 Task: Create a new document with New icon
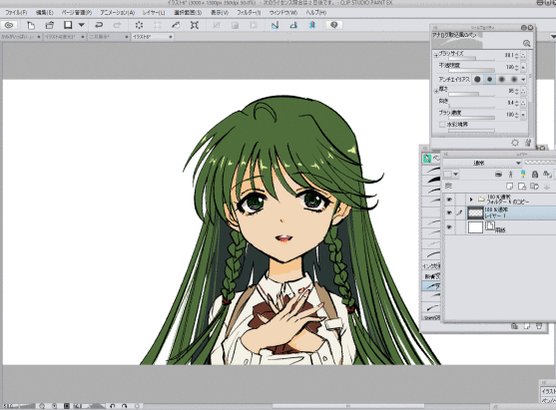(x=31, y=25)
